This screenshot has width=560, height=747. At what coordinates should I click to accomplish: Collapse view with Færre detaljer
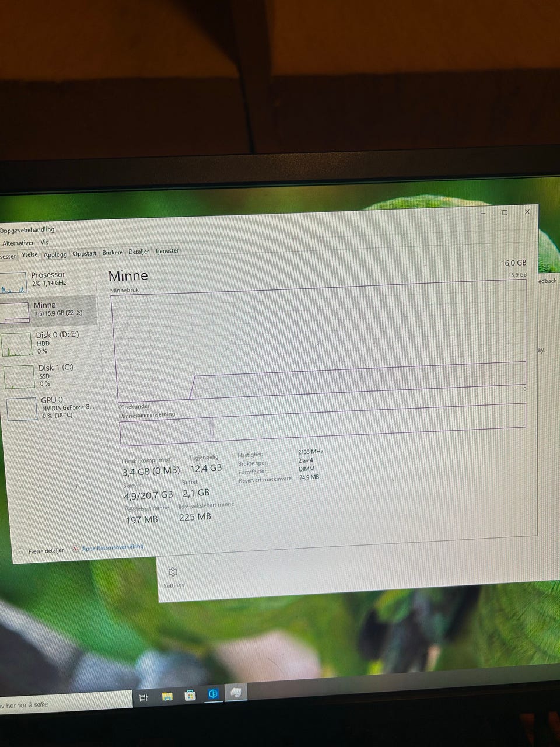[41, 551]
